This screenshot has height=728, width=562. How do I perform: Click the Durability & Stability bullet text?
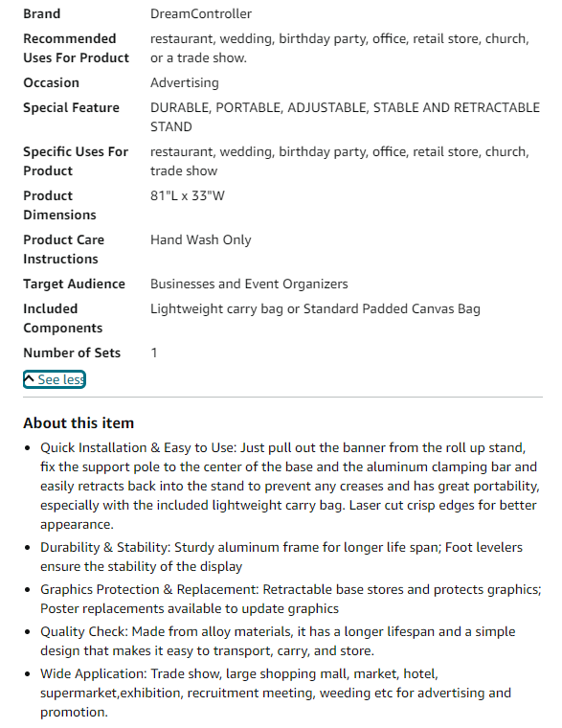pos(281,557)
